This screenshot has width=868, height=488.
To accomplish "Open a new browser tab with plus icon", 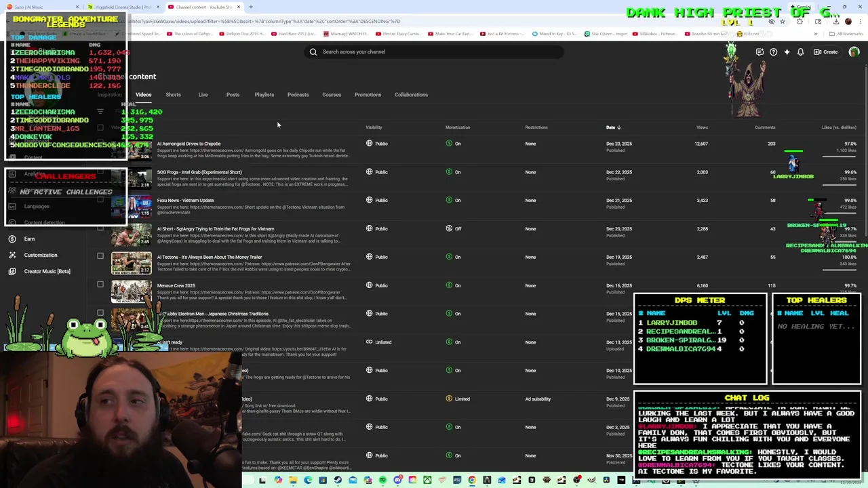I will 251,7.
